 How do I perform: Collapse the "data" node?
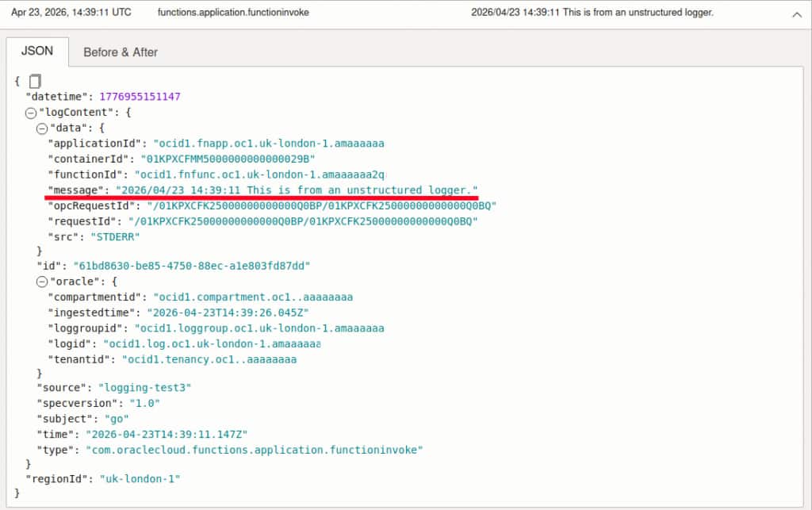(x=42, y=128)
